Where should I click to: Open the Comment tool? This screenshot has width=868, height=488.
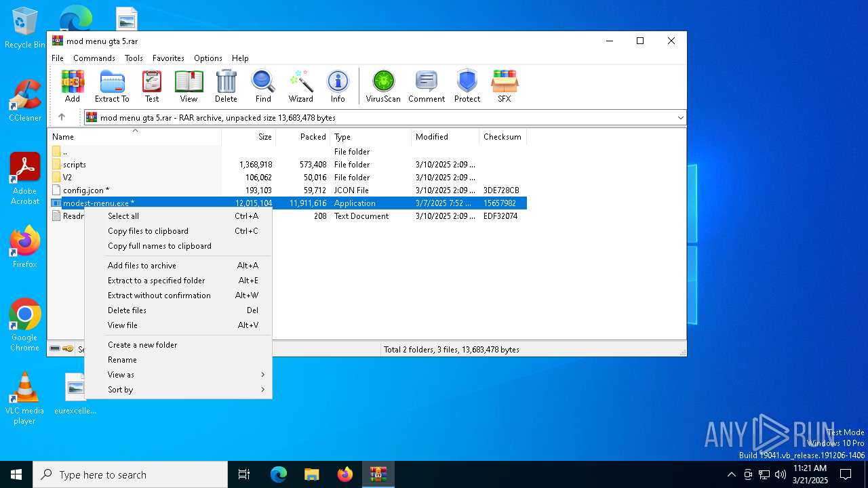(x=427, y=86)
